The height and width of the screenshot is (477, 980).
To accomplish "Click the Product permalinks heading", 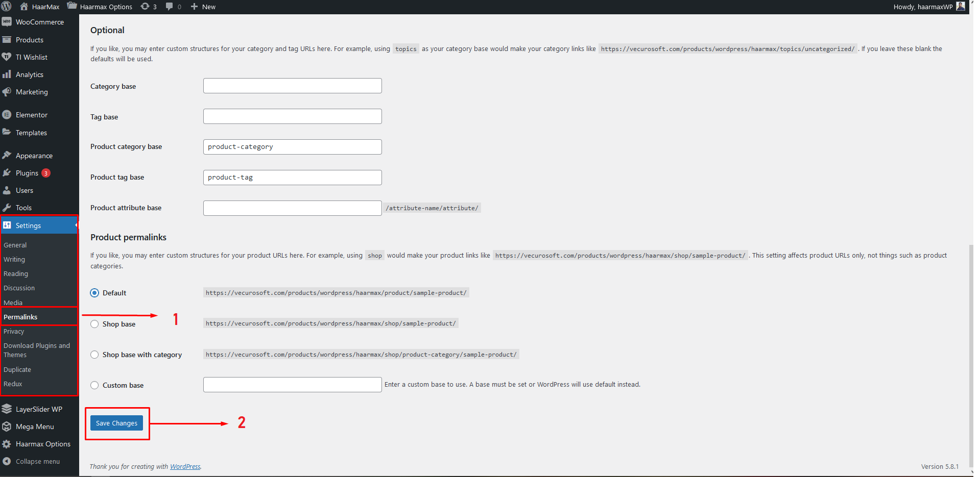I will pos(128,237).
